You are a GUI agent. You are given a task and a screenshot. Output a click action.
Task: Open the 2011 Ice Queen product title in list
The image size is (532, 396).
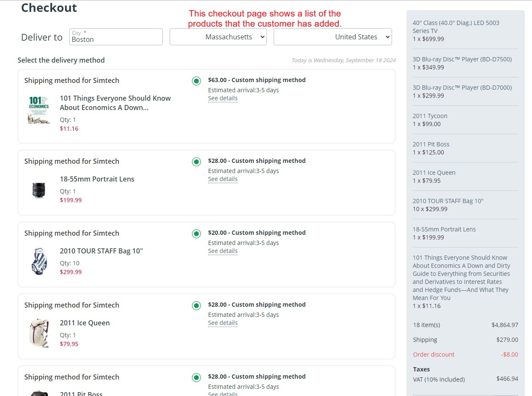tap(85, 323)
